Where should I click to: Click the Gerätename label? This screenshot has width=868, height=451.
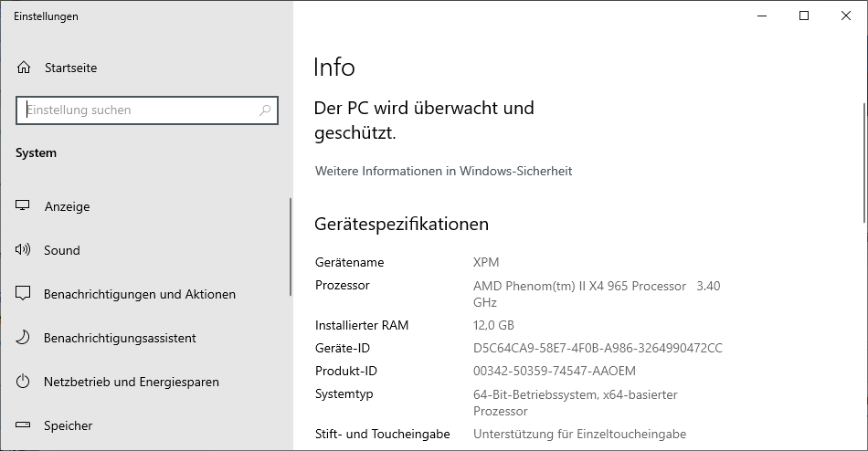click(349, 262)
